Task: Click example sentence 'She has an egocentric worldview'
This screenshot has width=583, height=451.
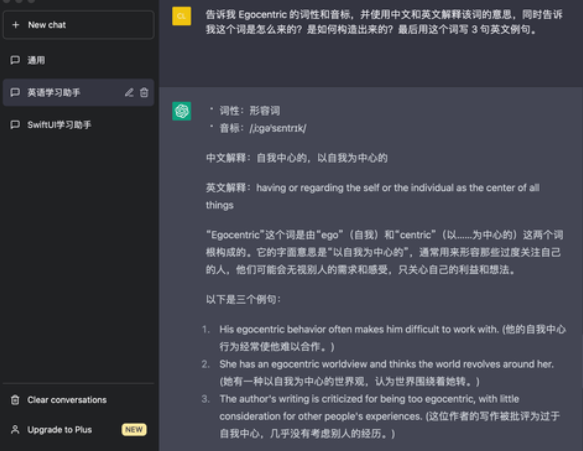Action: [387, 373]
